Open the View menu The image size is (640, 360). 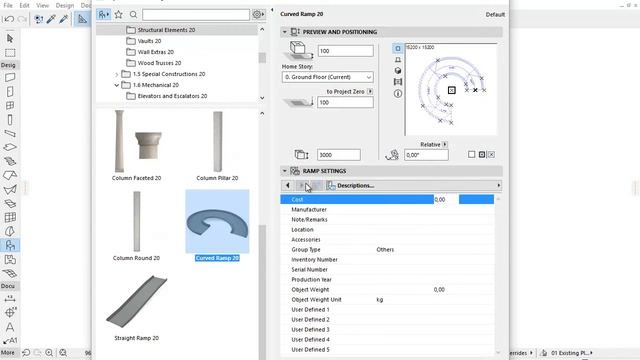click(x=42, y=5)
